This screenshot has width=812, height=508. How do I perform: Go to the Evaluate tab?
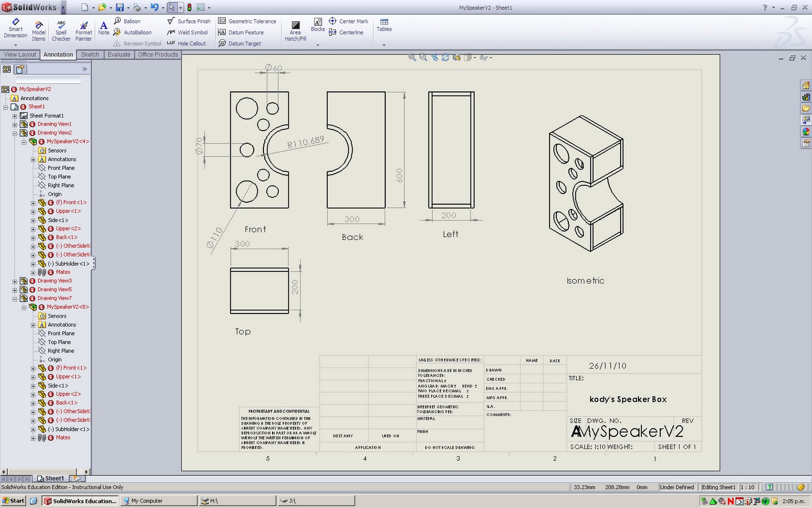119,54
